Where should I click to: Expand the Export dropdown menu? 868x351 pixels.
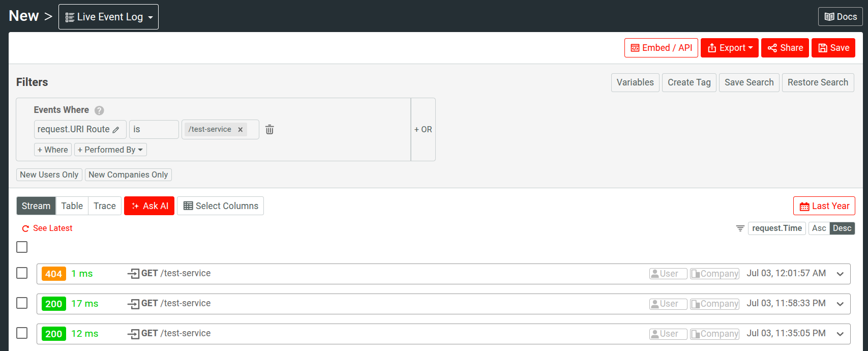[729, 48]
